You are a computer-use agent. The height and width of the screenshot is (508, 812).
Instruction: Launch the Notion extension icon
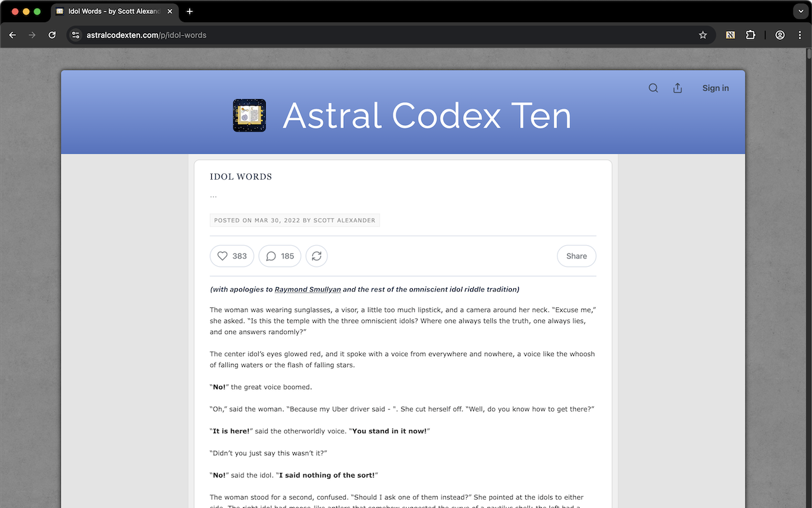point(730,35)
